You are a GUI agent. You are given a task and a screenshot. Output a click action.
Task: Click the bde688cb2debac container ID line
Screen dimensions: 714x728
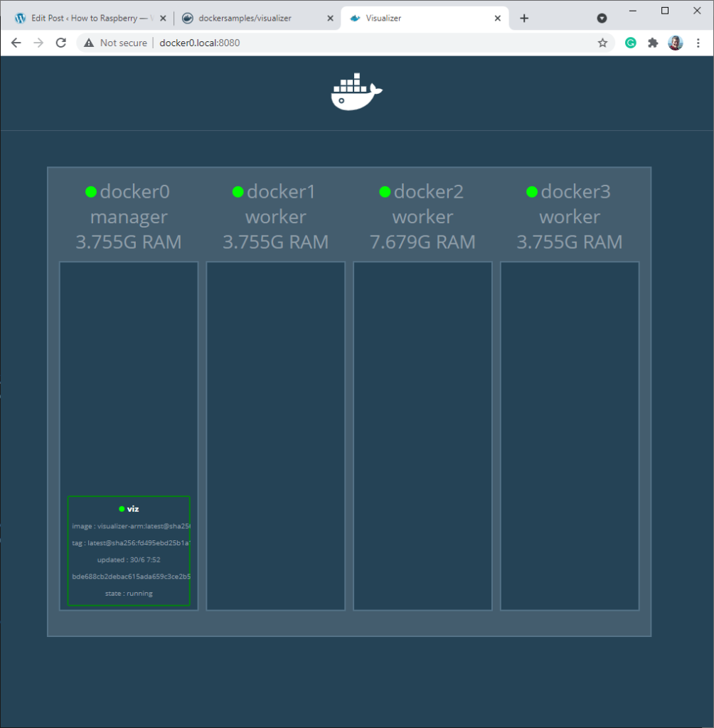click(x=131, y=577)
